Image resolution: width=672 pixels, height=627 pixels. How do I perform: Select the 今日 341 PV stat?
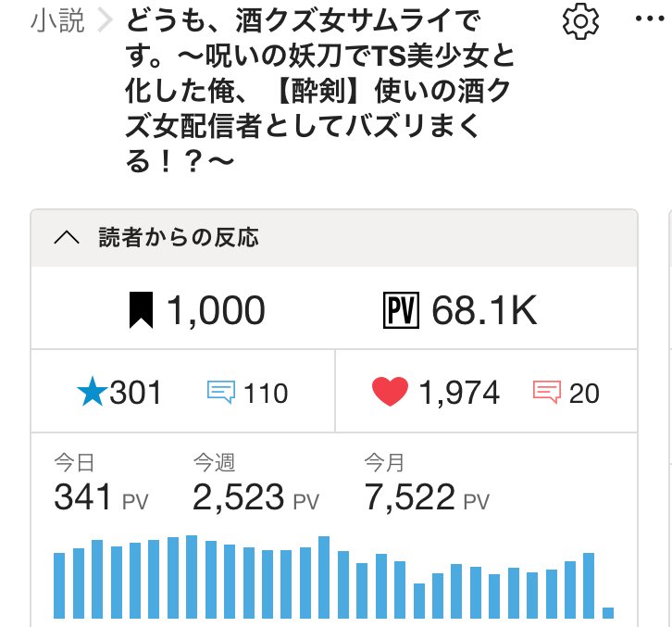coord(100,486)
